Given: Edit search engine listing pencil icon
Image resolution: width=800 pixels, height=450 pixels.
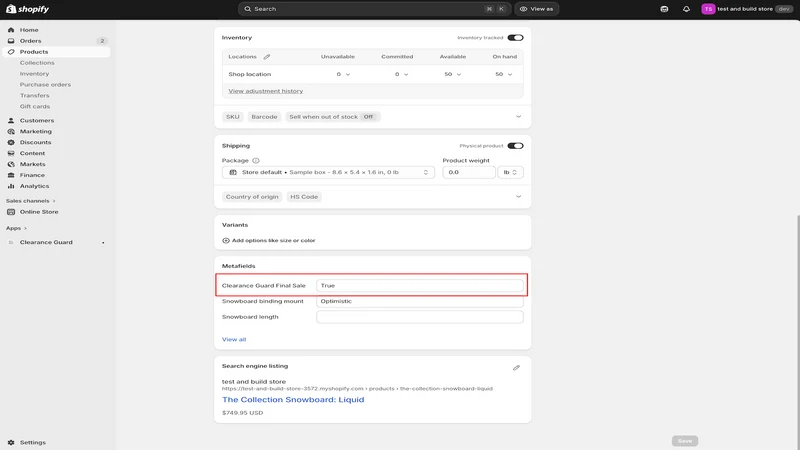Looking at the screenshot, I should (x=516, y=367).
